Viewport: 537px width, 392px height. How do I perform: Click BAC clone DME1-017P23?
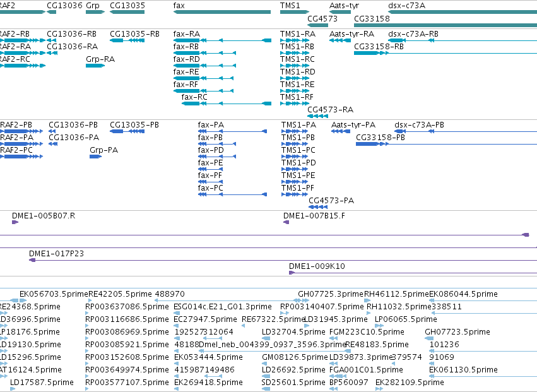click(x=57, y=254)
